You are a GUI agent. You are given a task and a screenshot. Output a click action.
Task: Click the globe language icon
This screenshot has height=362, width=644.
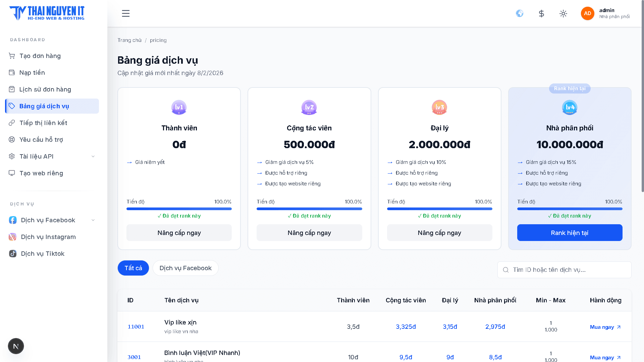pyautogui.click(x=520, y=13)
